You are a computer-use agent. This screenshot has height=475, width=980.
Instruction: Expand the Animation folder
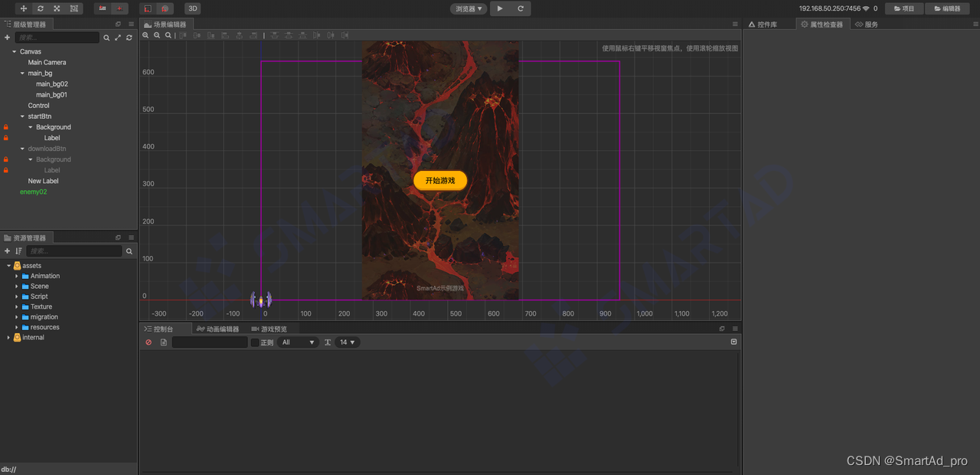(17, 276)
